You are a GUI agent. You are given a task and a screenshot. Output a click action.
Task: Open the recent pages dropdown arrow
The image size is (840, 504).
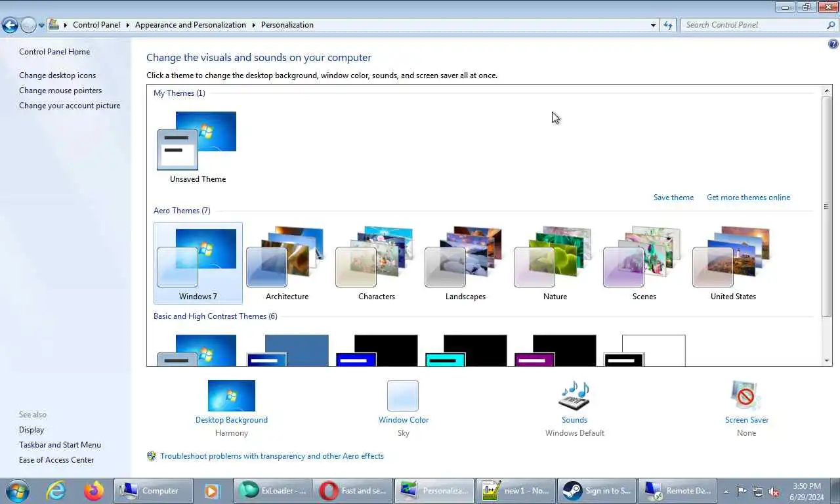coord(41,26)
